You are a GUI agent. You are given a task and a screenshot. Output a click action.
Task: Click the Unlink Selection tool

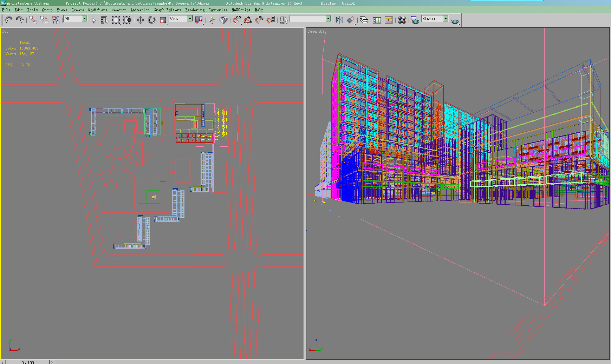click(x=44, y=20)
